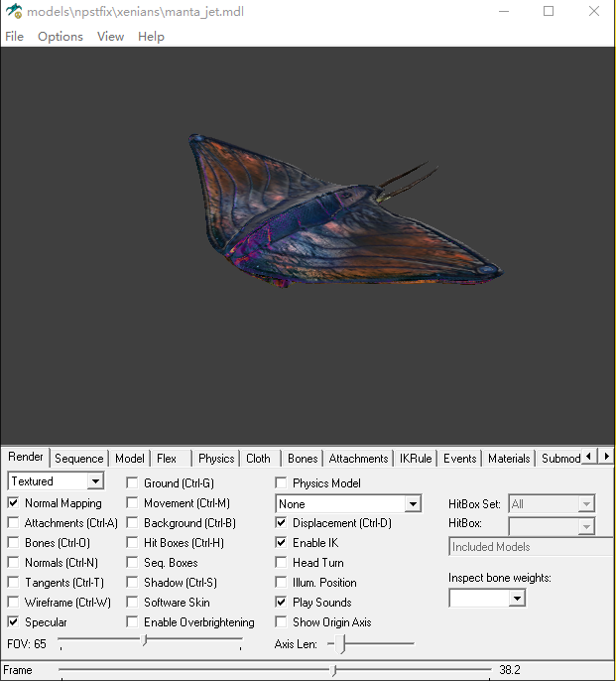Click the frame value 38.2

coord(509,670)
